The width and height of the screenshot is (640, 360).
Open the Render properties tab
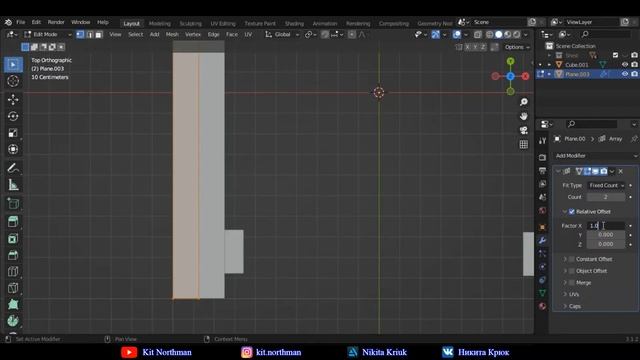pyautogui.click(x=542, y=157)
